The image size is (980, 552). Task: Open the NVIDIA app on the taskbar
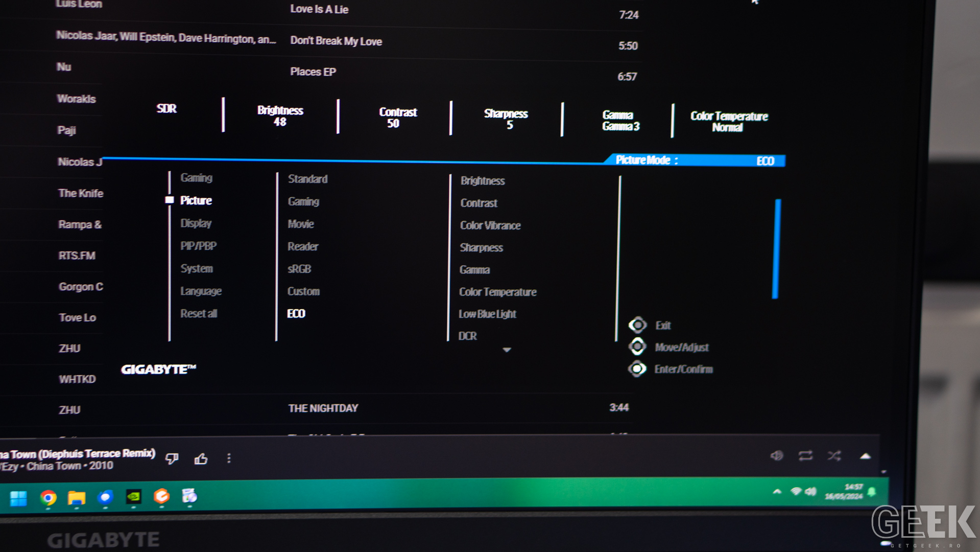tap(134, 496)
